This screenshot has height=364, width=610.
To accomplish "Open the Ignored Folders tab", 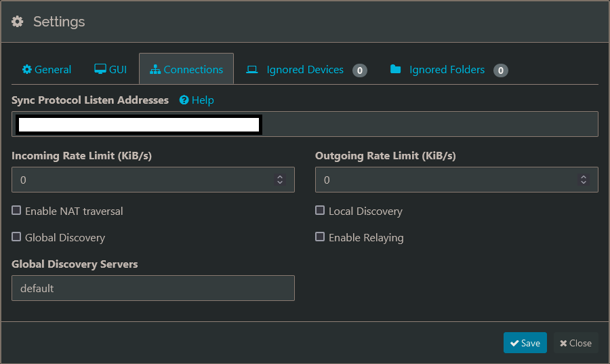I will pos(447,70).
